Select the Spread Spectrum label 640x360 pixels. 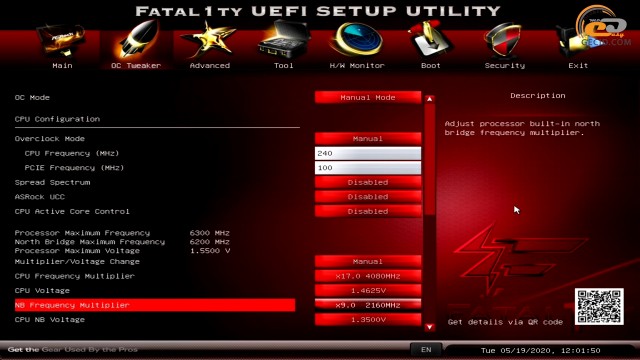52,182
